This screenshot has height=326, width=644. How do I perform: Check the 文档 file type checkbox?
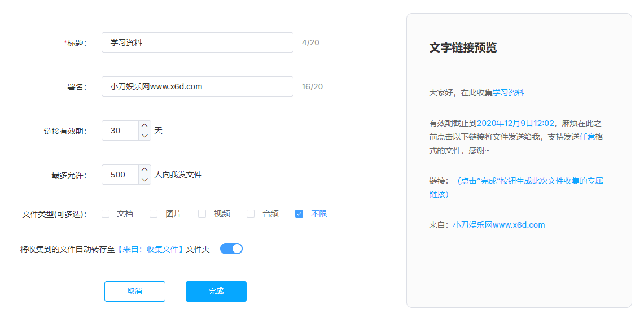106,214
